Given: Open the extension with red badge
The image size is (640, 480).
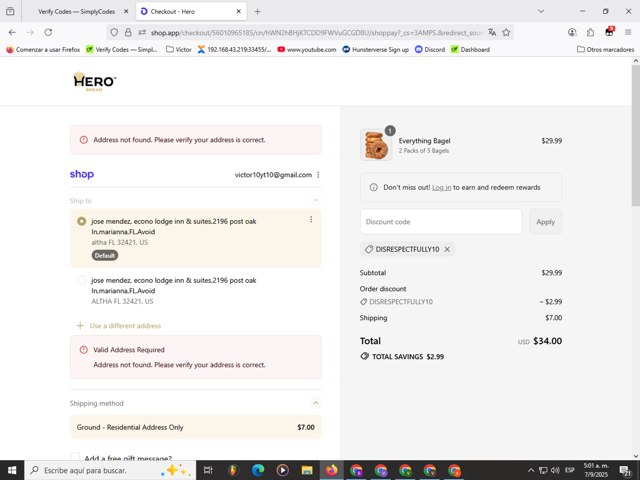Looking at the screenshot, I should click(x=609, y=31).
